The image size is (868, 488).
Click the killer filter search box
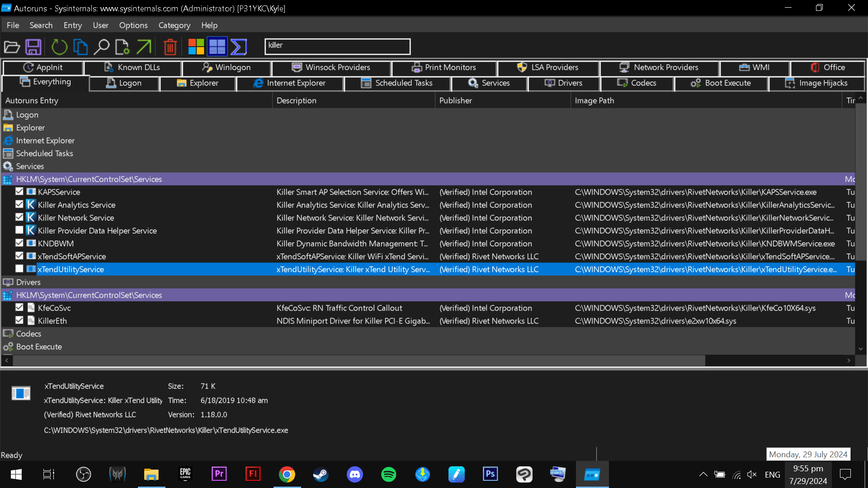coord(337,46)
